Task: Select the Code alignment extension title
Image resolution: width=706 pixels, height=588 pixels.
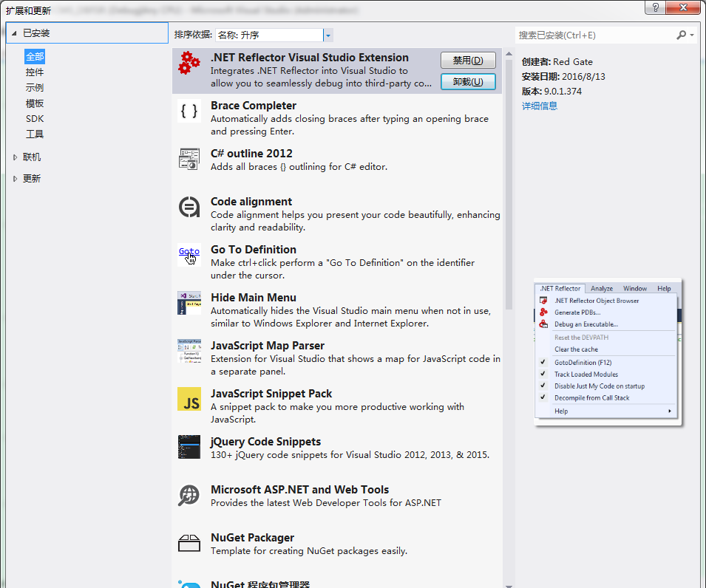Action: pyautogui.click(x=251, y=202)
